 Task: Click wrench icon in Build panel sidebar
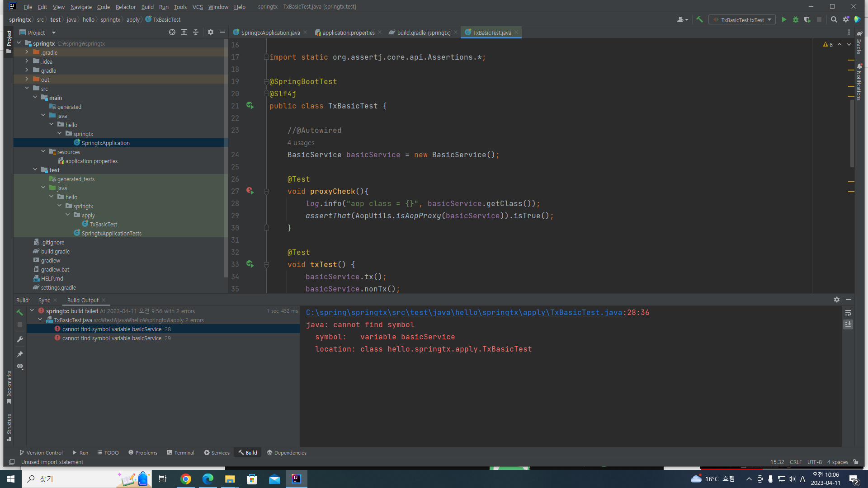coord(20,339)
